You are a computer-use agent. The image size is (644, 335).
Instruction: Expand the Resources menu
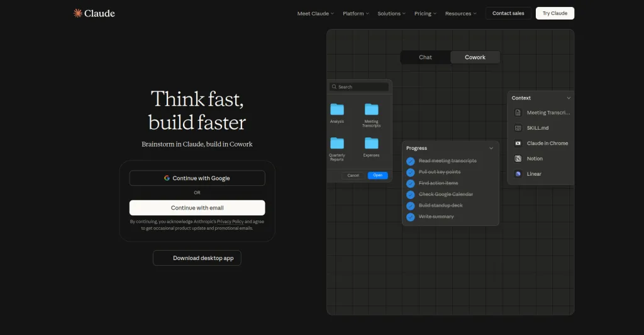tap(461, 14)
